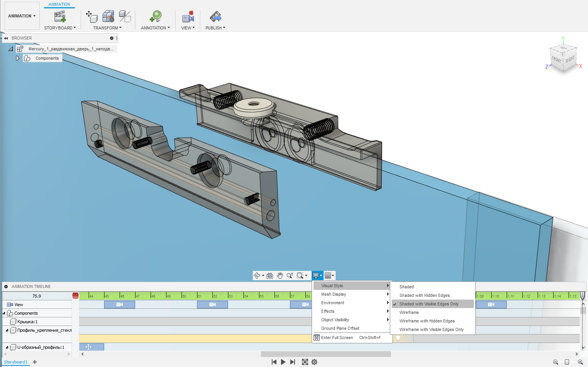Open the Zoom Window tool
This screenshot has height=367, width=588.
click(x=300, y=275)
